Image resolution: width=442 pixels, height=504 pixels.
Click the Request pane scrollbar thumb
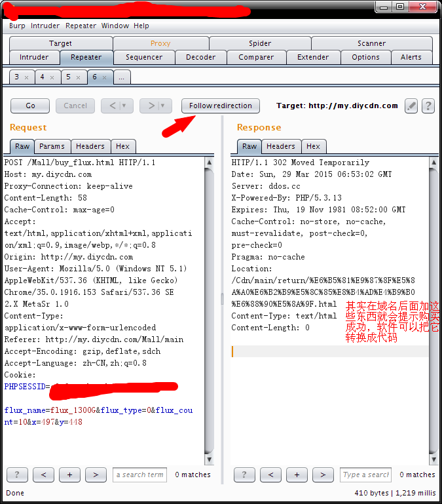click(209, 310)
